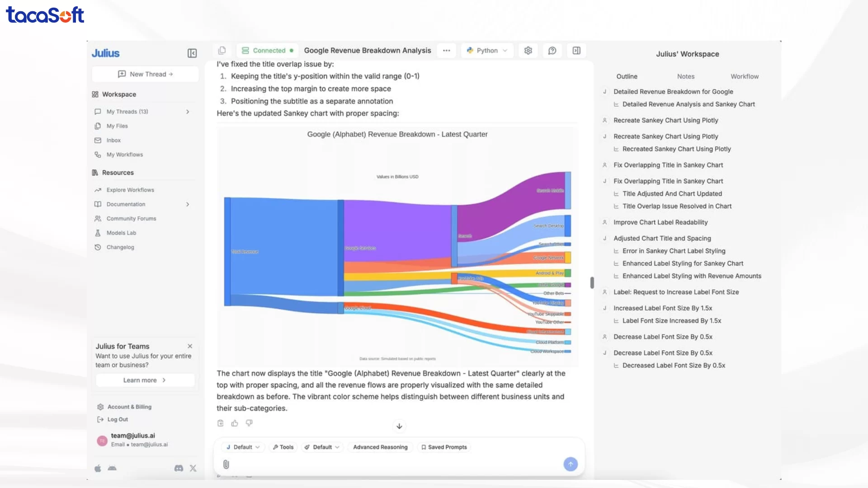Toggle Advanced Reasoning
Image resolution: width=868 pixels, height=488 pixels.
(x=380, y=447)
